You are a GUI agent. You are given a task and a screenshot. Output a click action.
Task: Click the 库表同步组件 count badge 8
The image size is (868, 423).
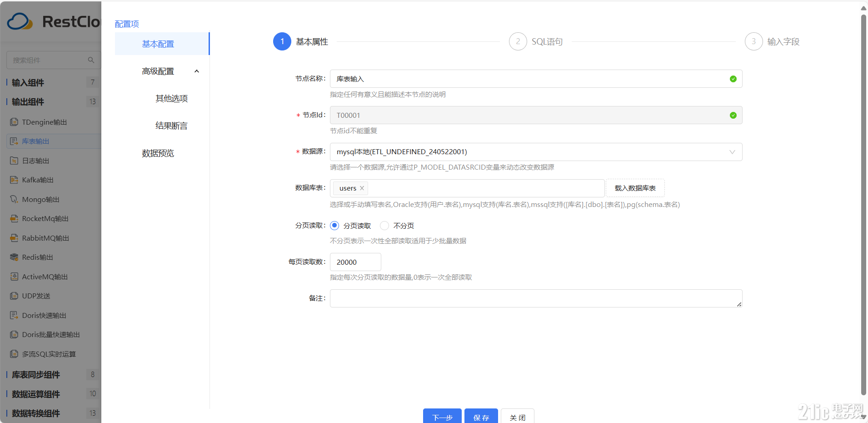tap(93, 374)
